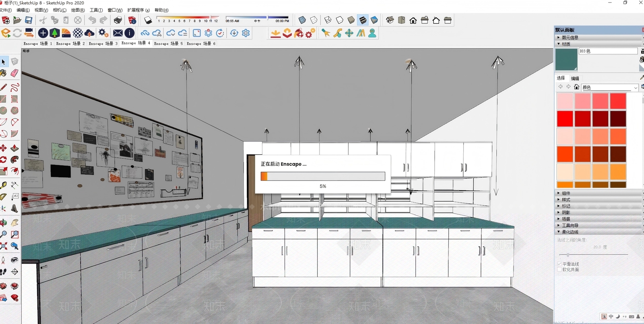Switch to the 编辑 materials tab

click(575, 79)
